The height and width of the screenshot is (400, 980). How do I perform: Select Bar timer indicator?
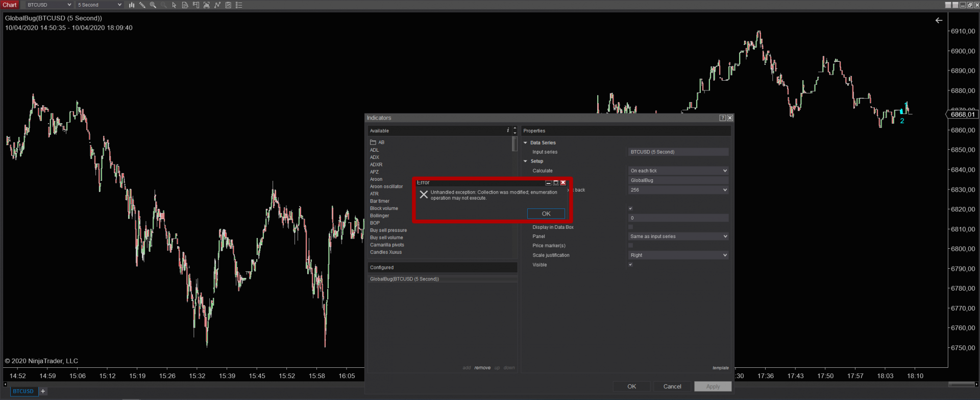(380, 201)
